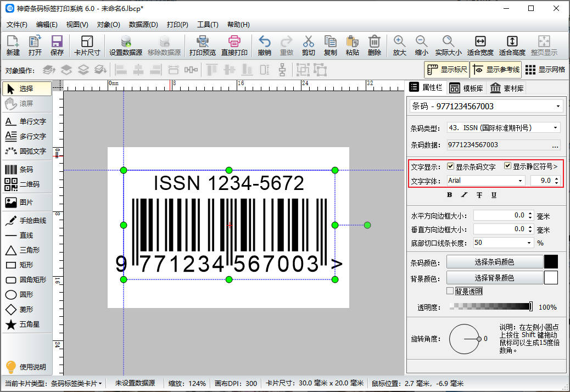The width and height of the screenshot is (570, 392).
Task: Select the 条码 barcode tool
Action: coord(27,169)
